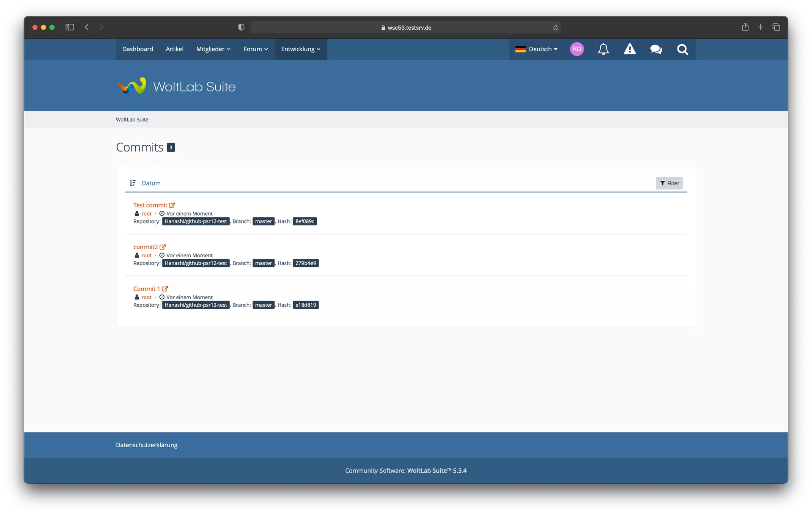812x515 pixels.
Task: Reload page using the address bar icon
Action: (x=555, y=28)
